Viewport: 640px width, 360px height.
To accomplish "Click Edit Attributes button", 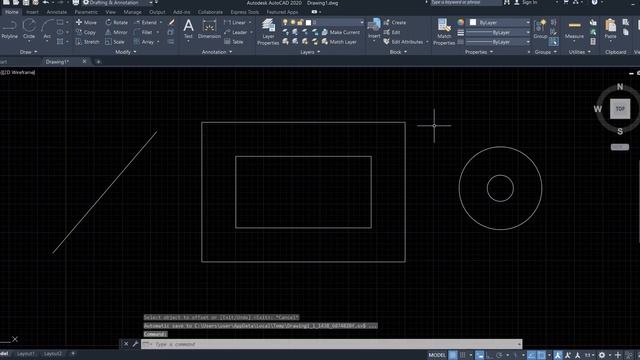I will click(x=403, y=42).
